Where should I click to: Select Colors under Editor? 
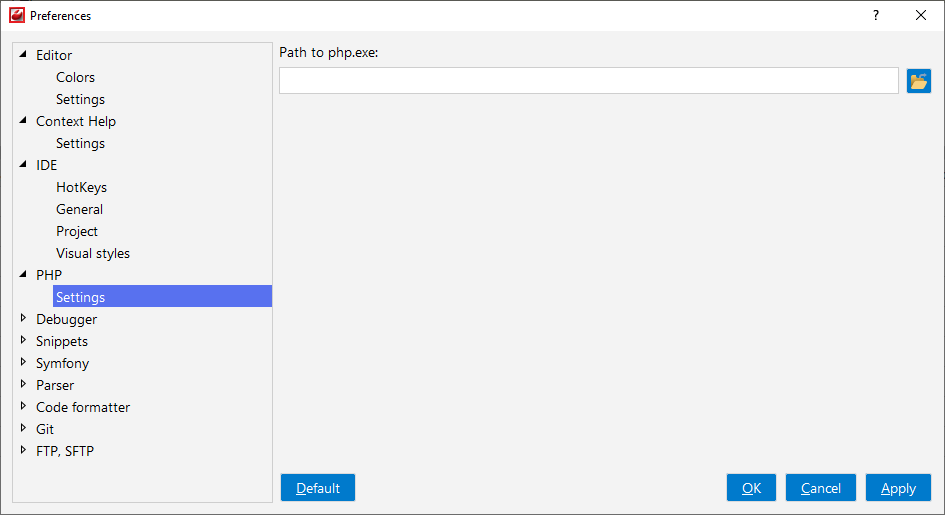[x=75, y=77]
